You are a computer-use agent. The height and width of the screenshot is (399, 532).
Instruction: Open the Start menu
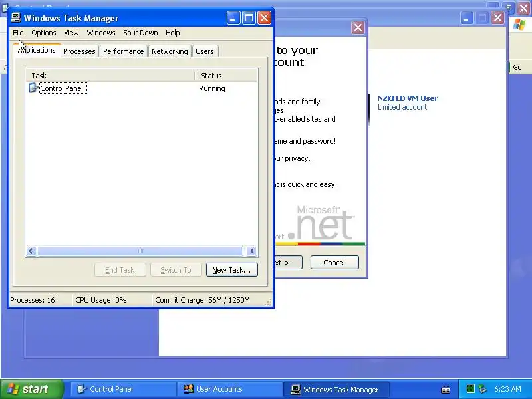[x=31, y=389]
